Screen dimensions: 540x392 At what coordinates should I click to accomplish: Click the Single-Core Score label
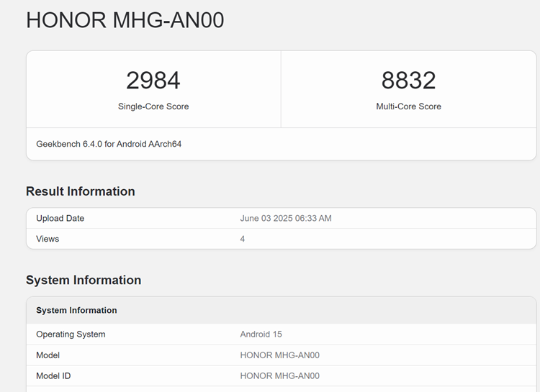pyautogui.click(x=153, y=106)
